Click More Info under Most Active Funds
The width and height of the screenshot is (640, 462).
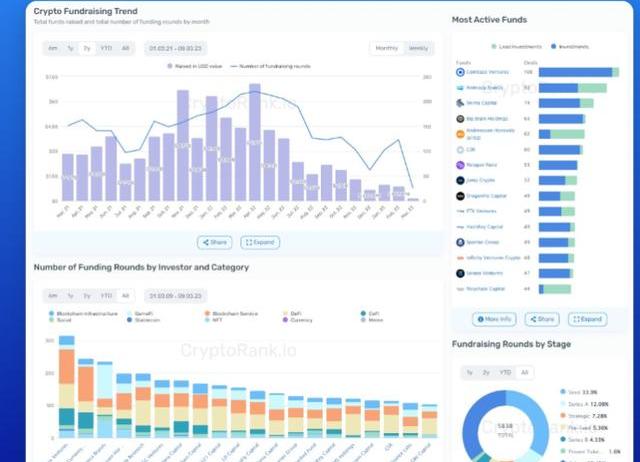495,319
